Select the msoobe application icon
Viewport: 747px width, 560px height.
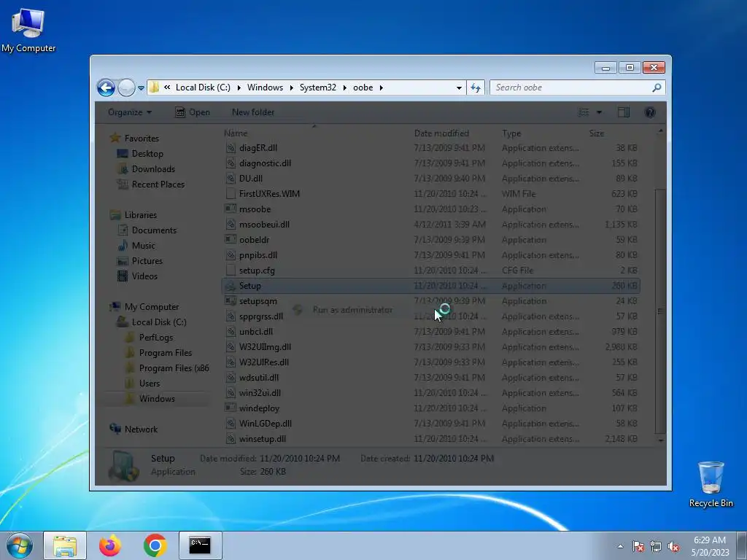(x=231, y=209)
